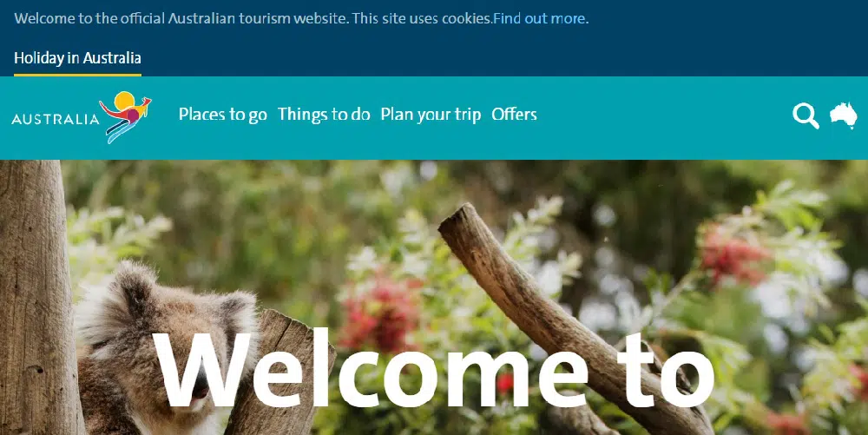
Task: Open the search magnifier icon
Action: pos(806,115)
